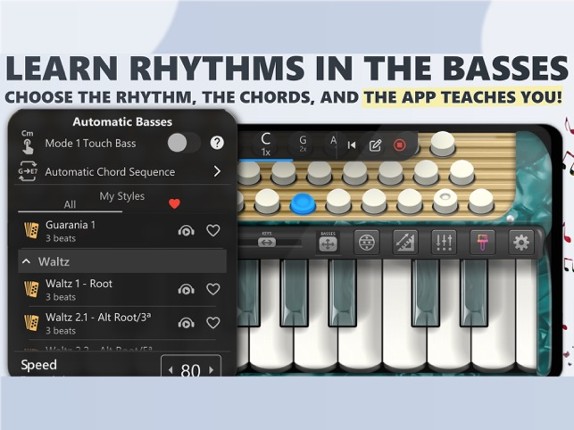Image resolution: width=574 pixels, height=430 pixels.
Task: Restart the chord sequence with skip-back
Action: point(352,145)
